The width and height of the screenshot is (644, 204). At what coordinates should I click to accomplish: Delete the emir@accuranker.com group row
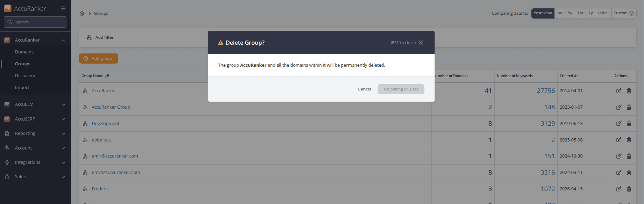[629, 156]
